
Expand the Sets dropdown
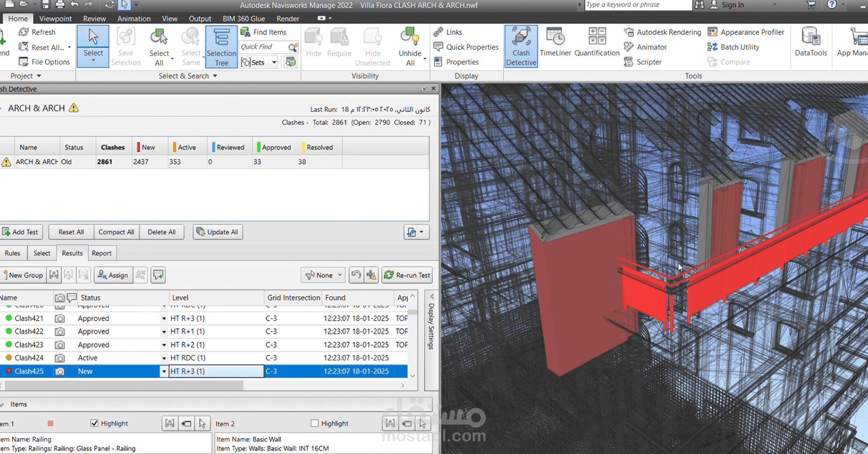click(274, 62)
